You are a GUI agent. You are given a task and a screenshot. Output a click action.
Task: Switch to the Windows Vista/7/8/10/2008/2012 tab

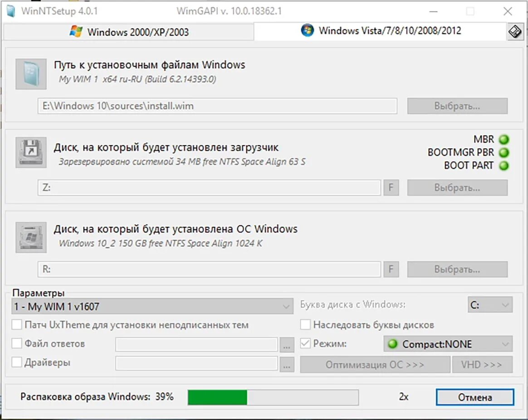[x=380, y=31]
